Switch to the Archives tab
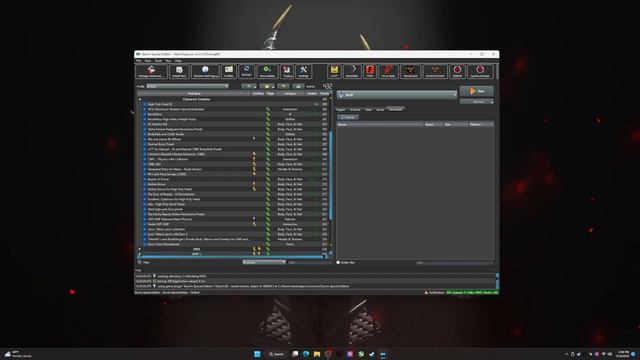The image size is (640, 360). tap(355, 109)
